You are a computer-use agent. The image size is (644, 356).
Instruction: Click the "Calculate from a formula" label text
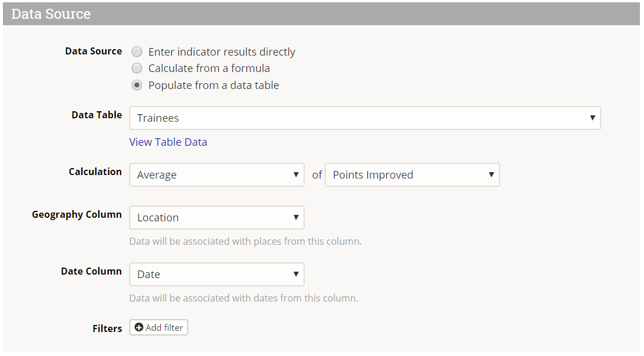tap(209, 68)
